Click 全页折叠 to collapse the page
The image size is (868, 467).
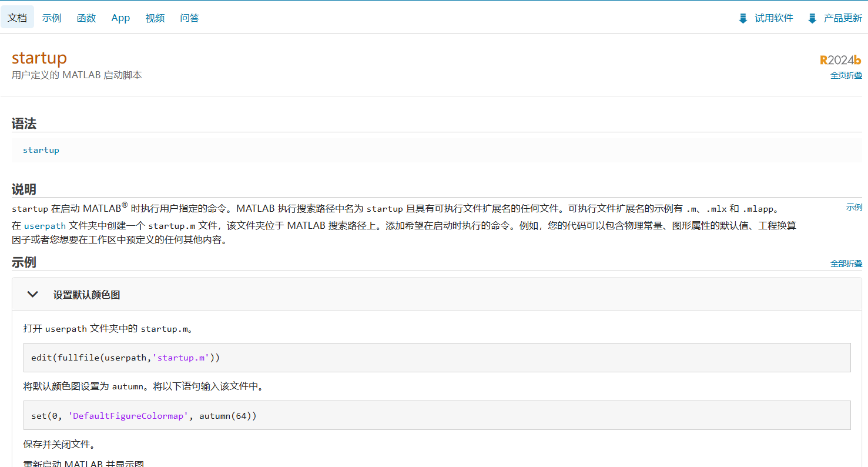pos(846,75)
